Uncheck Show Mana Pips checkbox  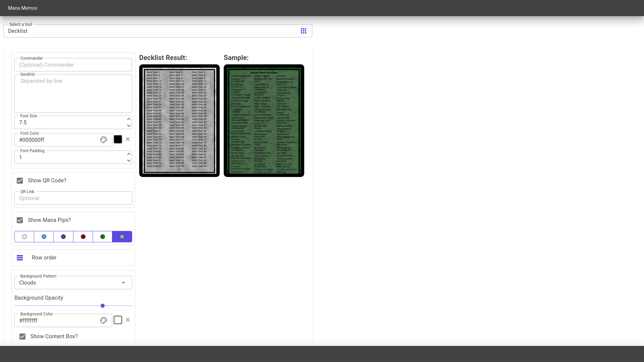(x=20, y=220)
